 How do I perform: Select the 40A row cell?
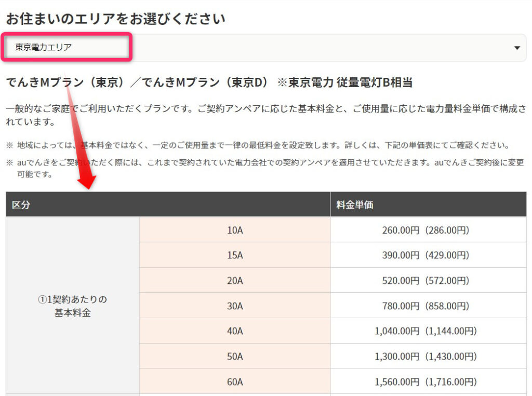(x=235, y=331)
